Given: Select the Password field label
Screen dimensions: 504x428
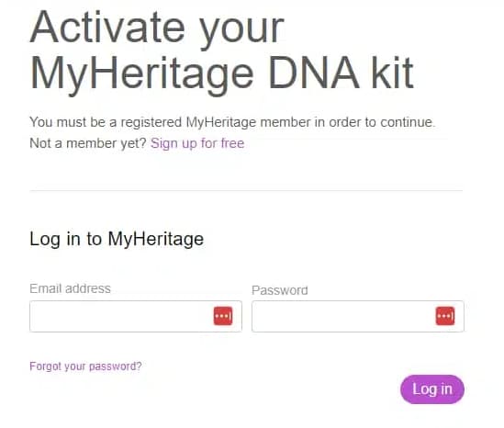Looking at the screenshot, I should pos(280,290).
